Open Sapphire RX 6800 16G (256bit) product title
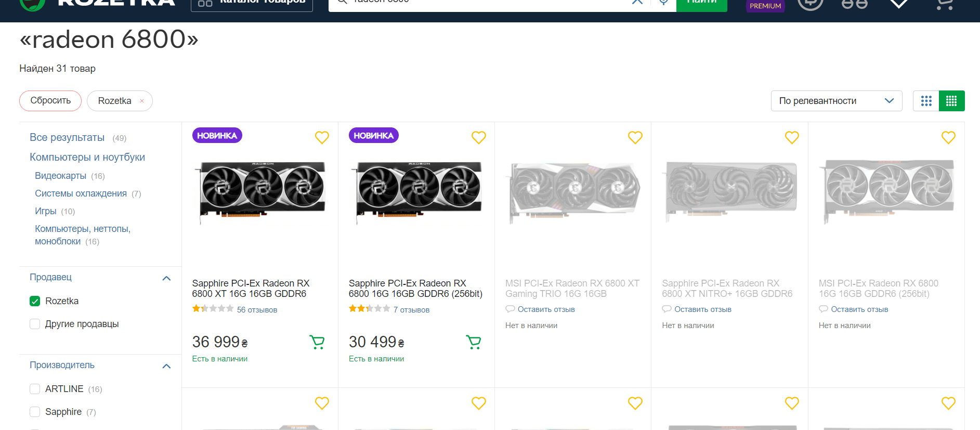The width and height of the screenshot is (980, 430). point(415,289)
